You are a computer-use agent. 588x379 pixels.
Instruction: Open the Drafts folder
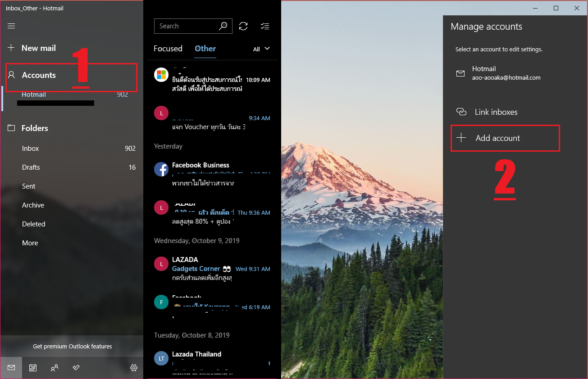click(72, 167)
